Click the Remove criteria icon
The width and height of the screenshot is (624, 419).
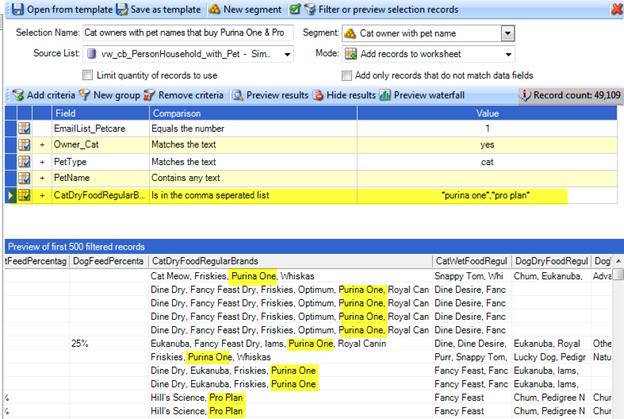(149, 95)
